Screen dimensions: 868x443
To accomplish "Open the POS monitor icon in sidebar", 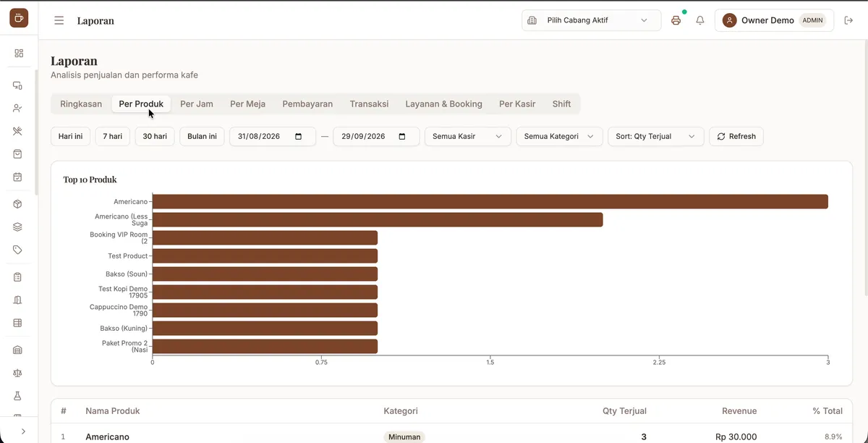I will pyautogui.click(x=18, y=85).
